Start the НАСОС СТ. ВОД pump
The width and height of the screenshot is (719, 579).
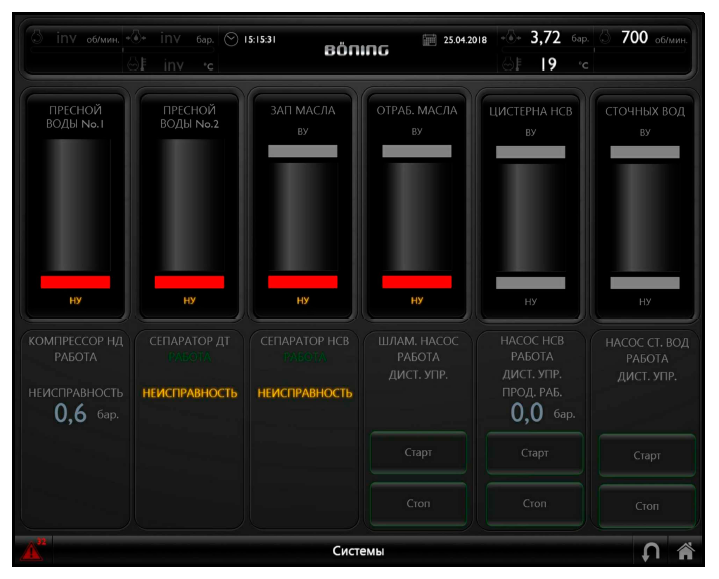pyautogui.click(x=647, y=455)
